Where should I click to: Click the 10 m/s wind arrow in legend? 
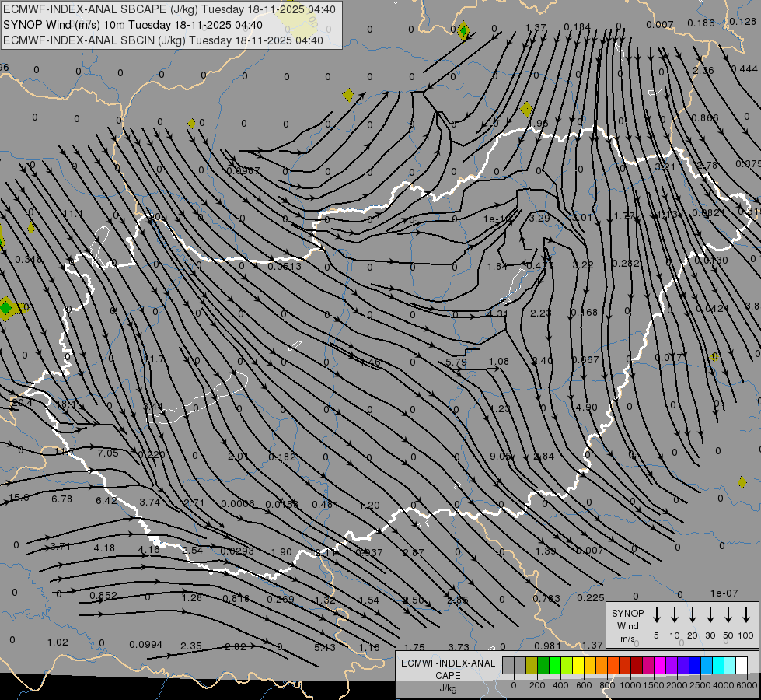point(675,614)
